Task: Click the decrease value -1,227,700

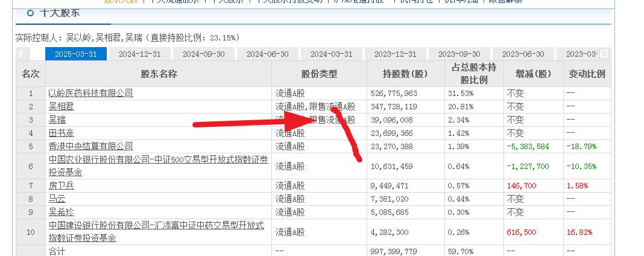Action: click(x=528, y=167)
